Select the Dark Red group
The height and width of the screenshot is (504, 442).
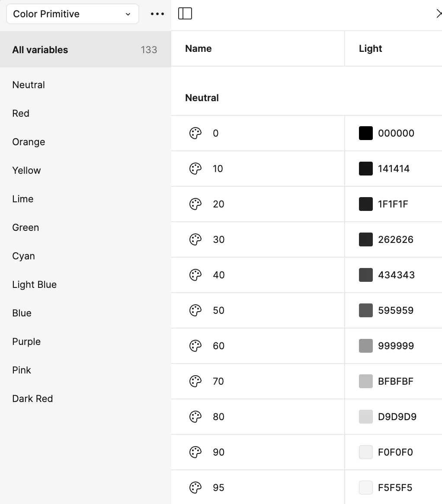[32, 399]
